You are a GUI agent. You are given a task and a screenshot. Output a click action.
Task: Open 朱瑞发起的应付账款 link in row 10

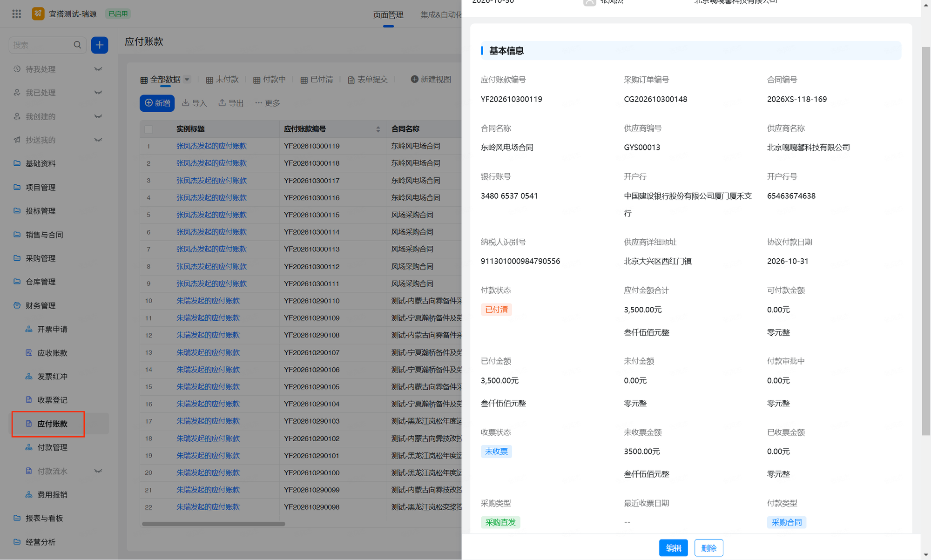[208, 301]
